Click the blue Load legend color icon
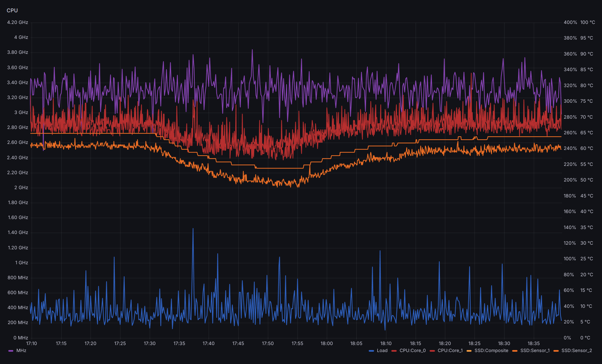This screenshot has width=602, height=364. pyautogui.click(x=371, y=351)
